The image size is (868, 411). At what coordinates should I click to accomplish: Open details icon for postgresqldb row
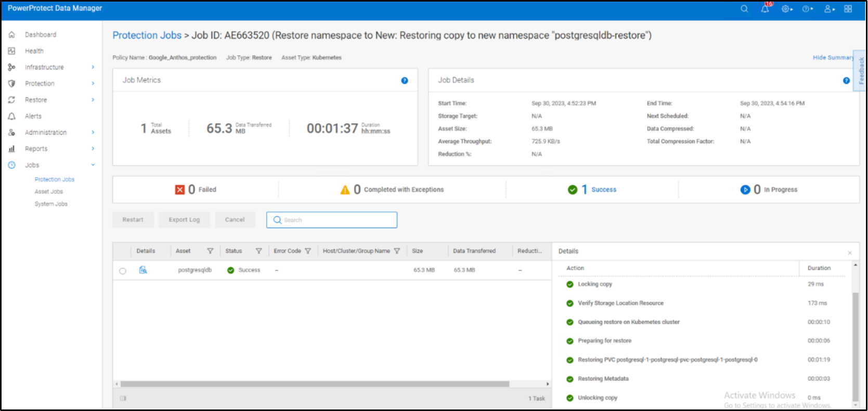tap(143, 270)
